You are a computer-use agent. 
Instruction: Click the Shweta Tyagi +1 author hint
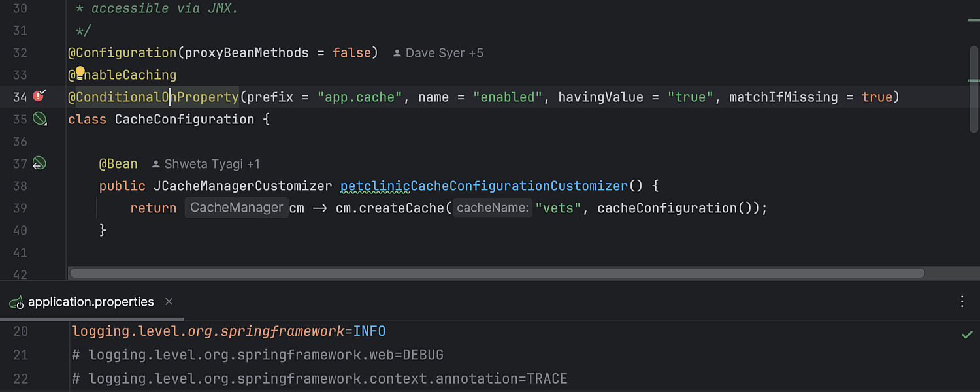206,164
